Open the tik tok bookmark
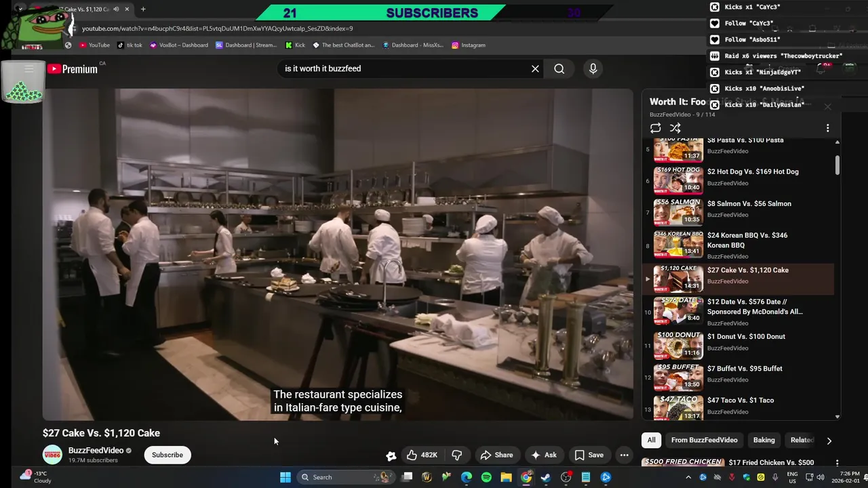This screenshot has width=868, height=488. [x=130, y=45]
